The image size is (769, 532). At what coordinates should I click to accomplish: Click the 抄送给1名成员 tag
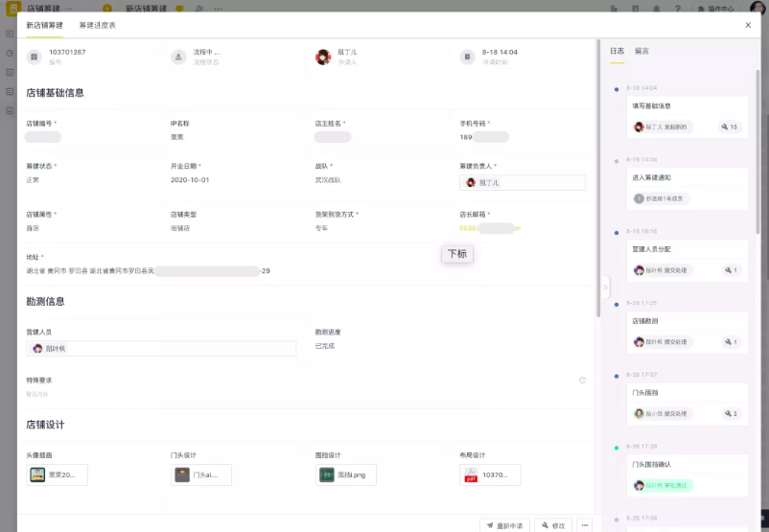[x=660, y=198]
